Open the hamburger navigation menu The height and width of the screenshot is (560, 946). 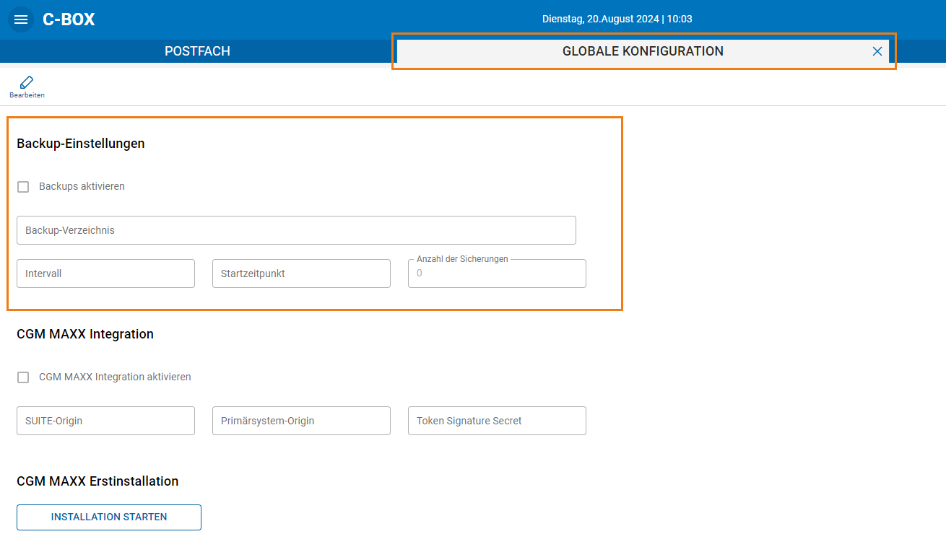21,19
